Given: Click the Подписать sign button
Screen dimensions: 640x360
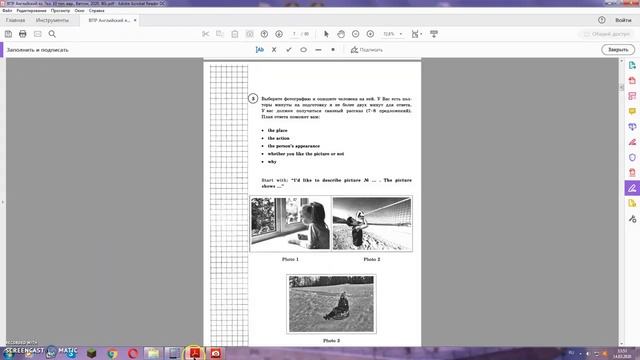Looking at the screenshot, I should [367, 50].
